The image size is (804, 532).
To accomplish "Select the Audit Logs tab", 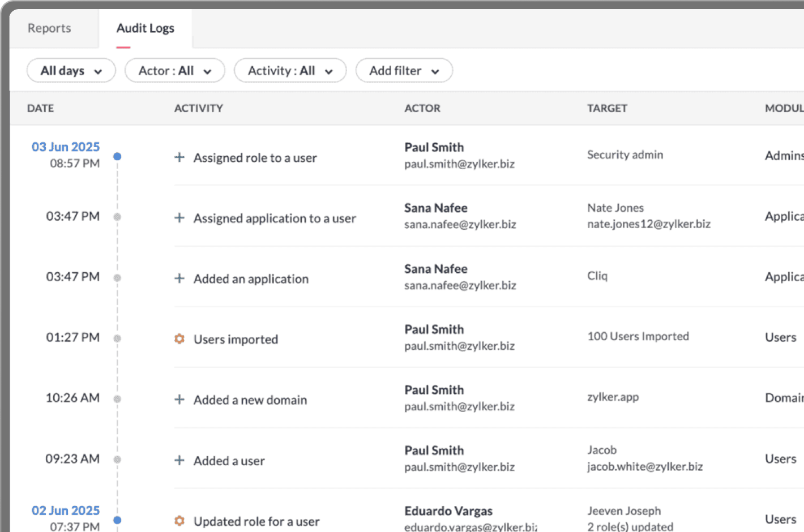I will 146,28.
